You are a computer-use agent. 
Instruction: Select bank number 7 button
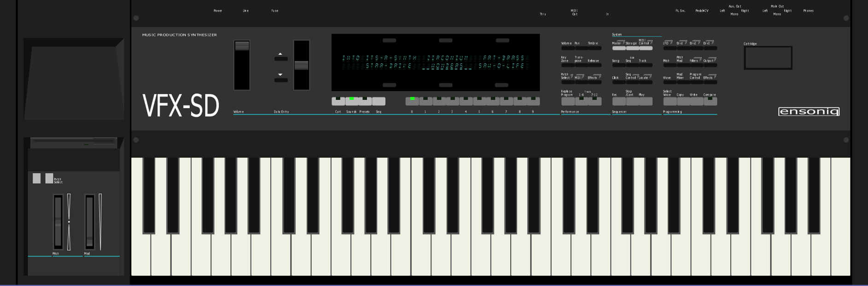click(x=506, y=101)
